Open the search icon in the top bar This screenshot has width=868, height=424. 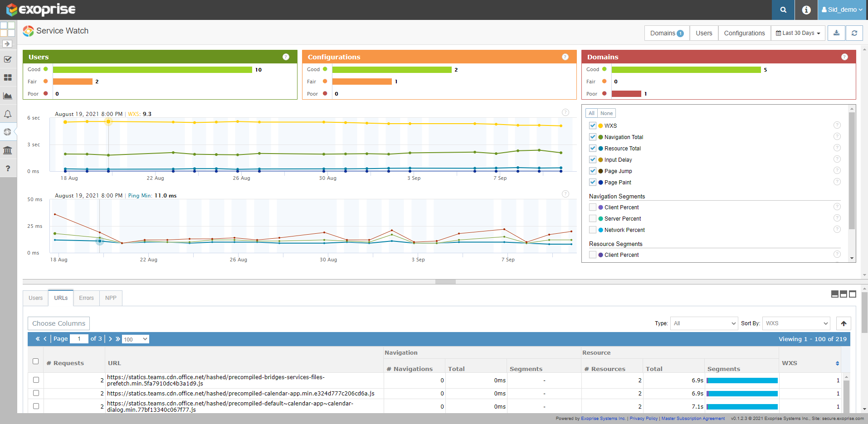pyautogui.click(x=783, y=10)
